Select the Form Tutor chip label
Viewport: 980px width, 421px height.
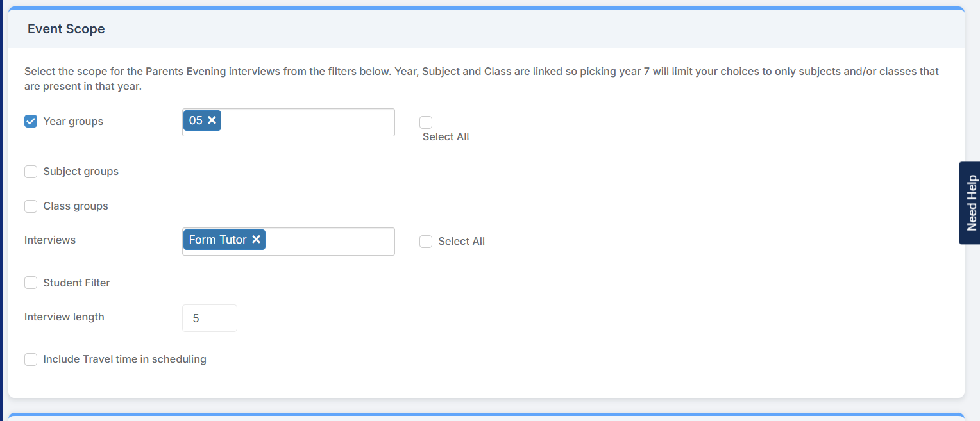(217, 240)
